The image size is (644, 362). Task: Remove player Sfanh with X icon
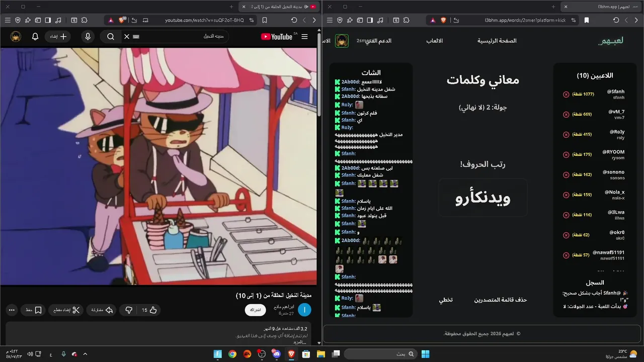pos(566,94)
